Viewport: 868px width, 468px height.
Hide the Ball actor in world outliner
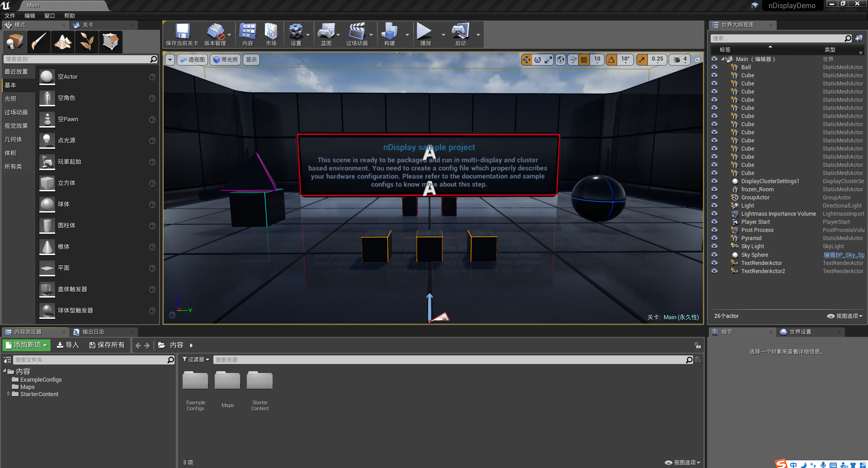point(715,67)
